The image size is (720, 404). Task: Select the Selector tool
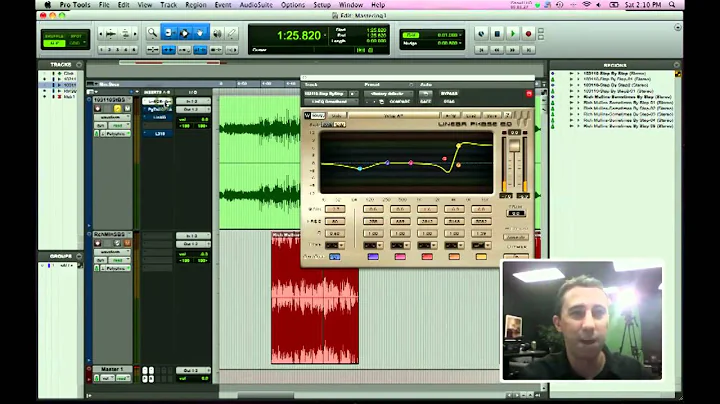[x=185, y=34]
